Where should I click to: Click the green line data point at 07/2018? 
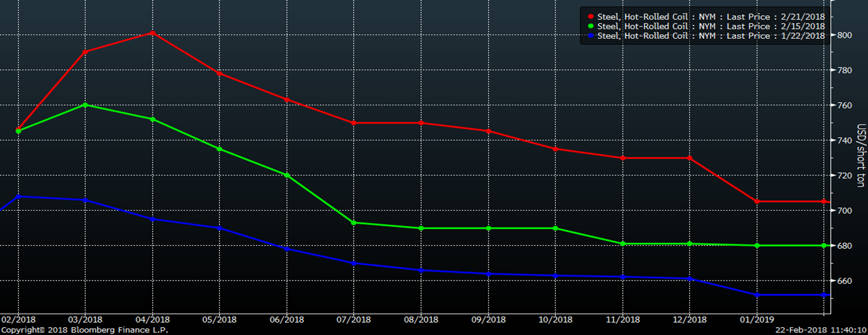(x=354, y=223)
